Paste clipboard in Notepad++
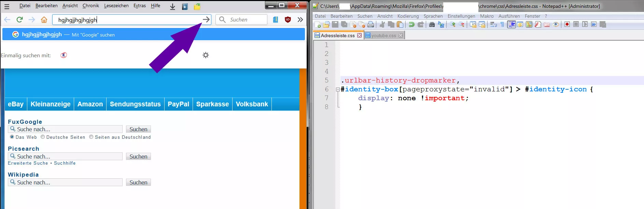This screenshot has height=209, width=644. 400,25
